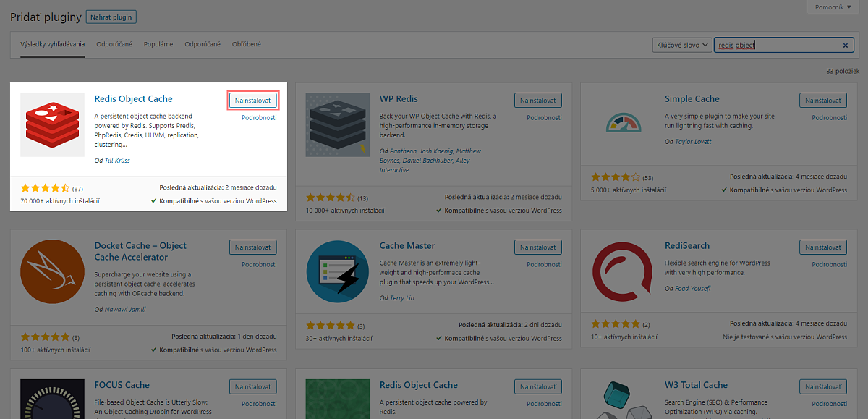Click the '100+ aktívnych inštalácií' text
868x419 pixels.
57,350
